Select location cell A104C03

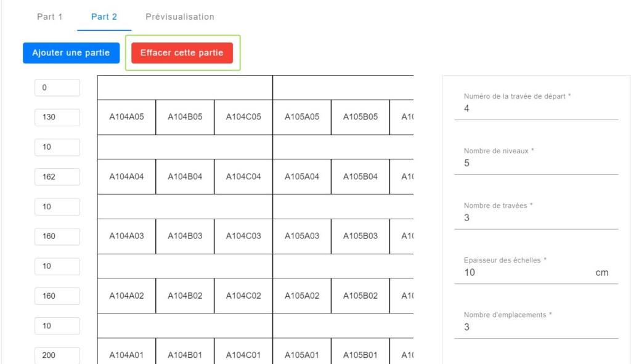[x=243, y=236]
